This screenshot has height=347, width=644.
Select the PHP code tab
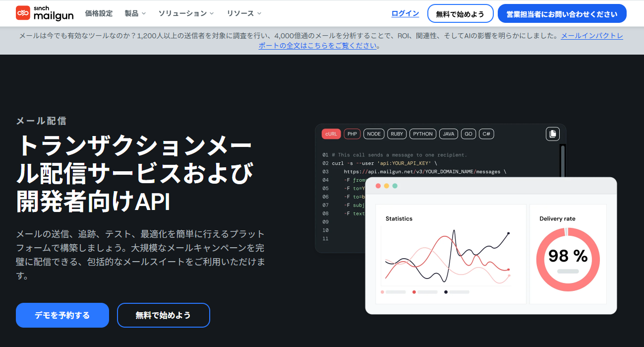pyautogui.click(x=352, y=134)
